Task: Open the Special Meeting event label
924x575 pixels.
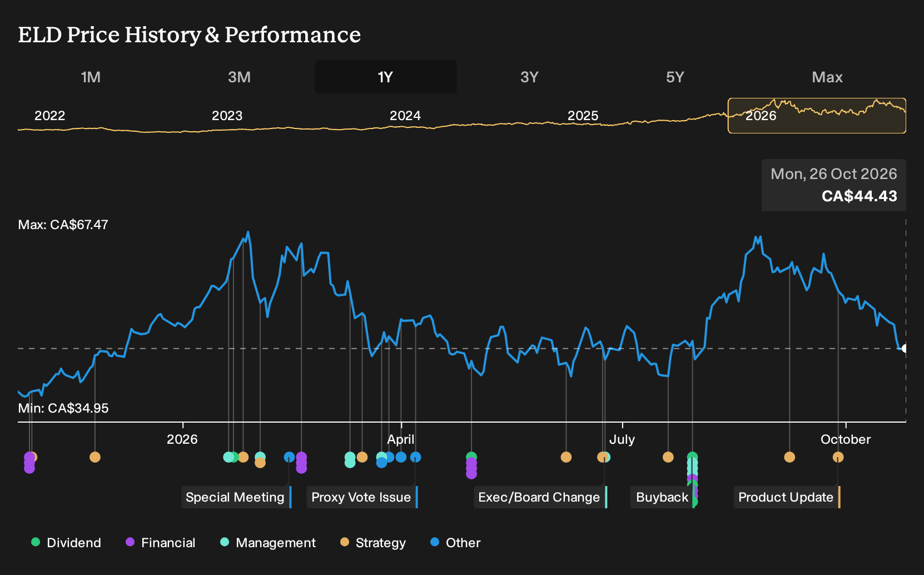Action: pyautogui.click(x=236, y=497)
